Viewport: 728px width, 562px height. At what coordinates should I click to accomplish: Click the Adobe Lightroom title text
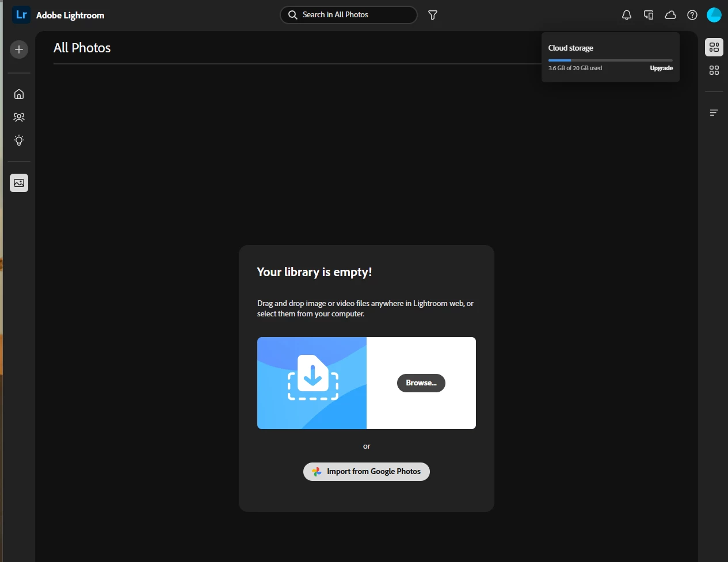70,16
